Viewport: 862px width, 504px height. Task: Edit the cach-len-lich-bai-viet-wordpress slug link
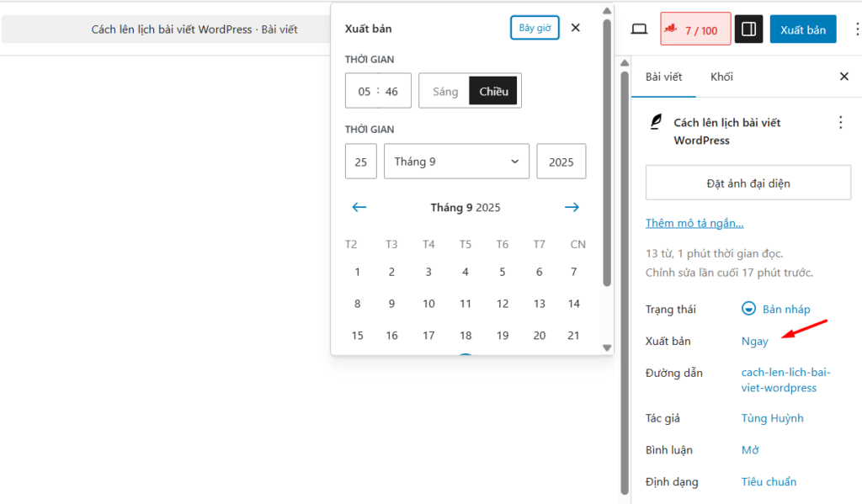coord(785,379)
